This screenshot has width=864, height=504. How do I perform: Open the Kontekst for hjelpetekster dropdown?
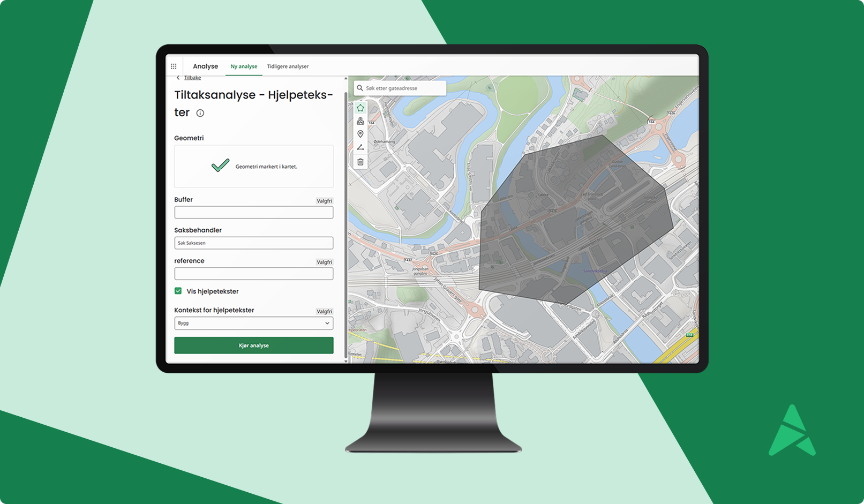pos(253,324)
